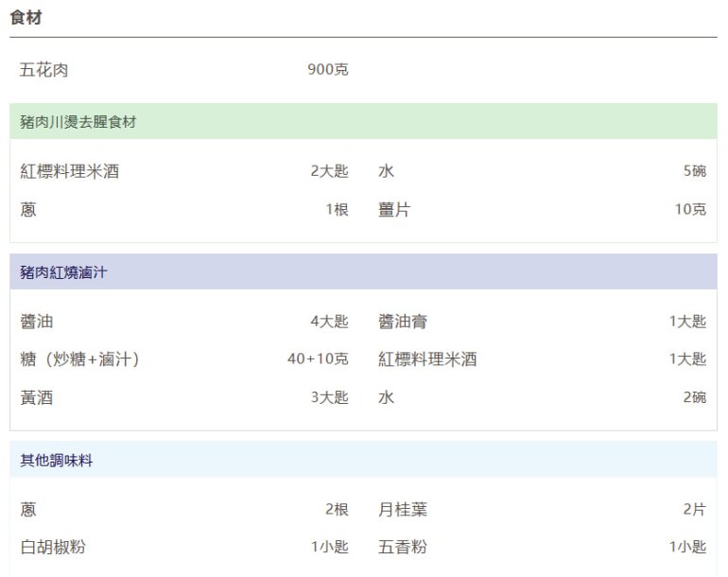
Task: Click 紅標料理米酒 in the blanching group
Action: click(x=70, y=171)
